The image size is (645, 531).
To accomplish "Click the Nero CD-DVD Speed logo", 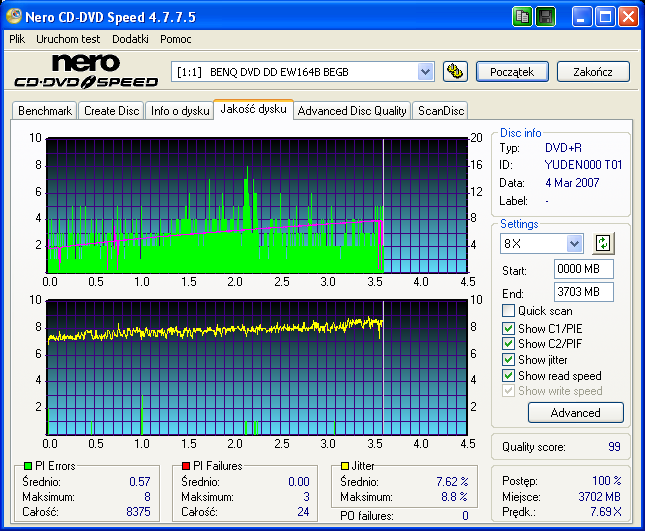I will click(84, 72).
